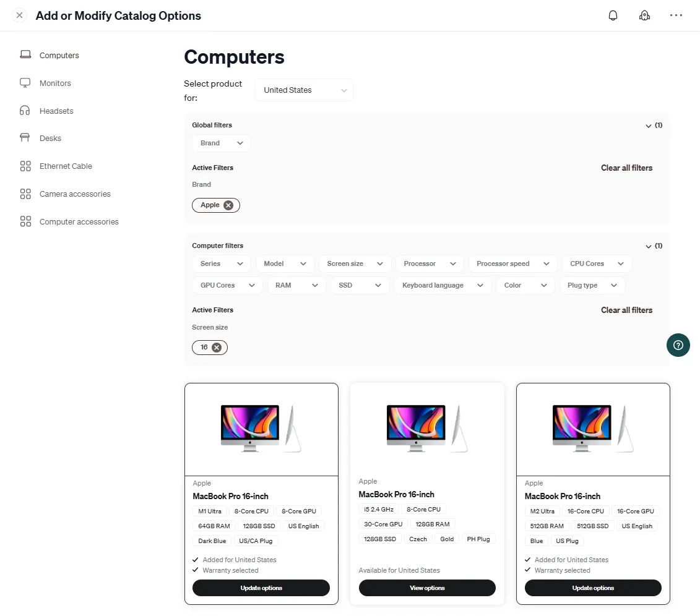Viewport: 700px width, 616px height.
Task: Open Camera accessories category
Action: click(74, 194)
